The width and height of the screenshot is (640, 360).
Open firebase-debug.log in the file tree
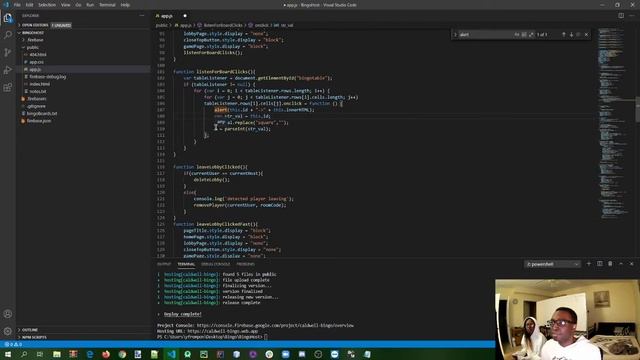coord(47,77)
